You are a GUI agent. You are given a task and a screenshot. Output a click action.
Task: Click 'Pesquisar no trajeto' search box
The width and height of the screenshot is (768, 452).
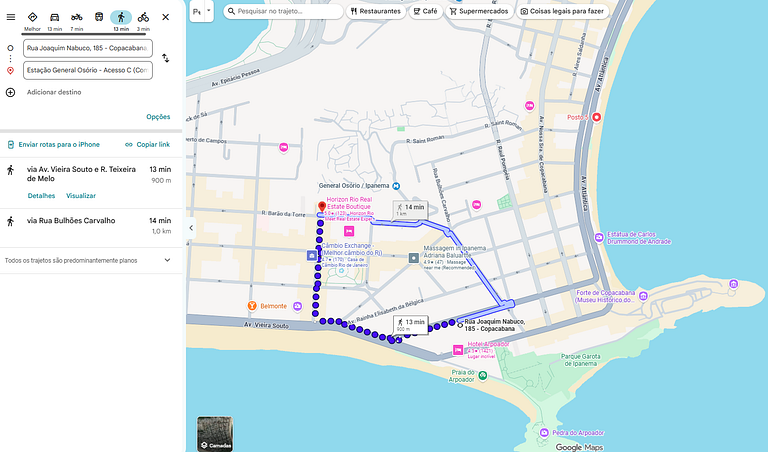[283, 11]
